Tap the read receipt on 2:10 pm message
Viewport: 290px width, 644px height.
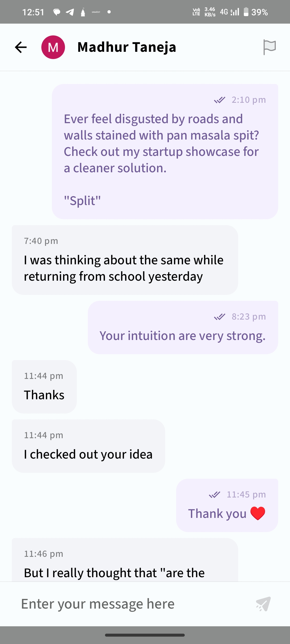pos(219,100)
